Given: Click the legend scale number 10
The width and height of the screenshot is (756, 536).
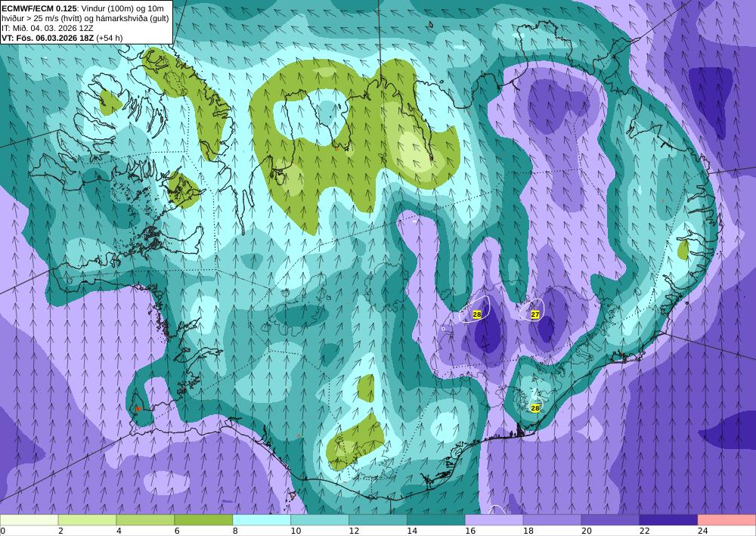Looking at the screenshot, I should tap(296, 531).
